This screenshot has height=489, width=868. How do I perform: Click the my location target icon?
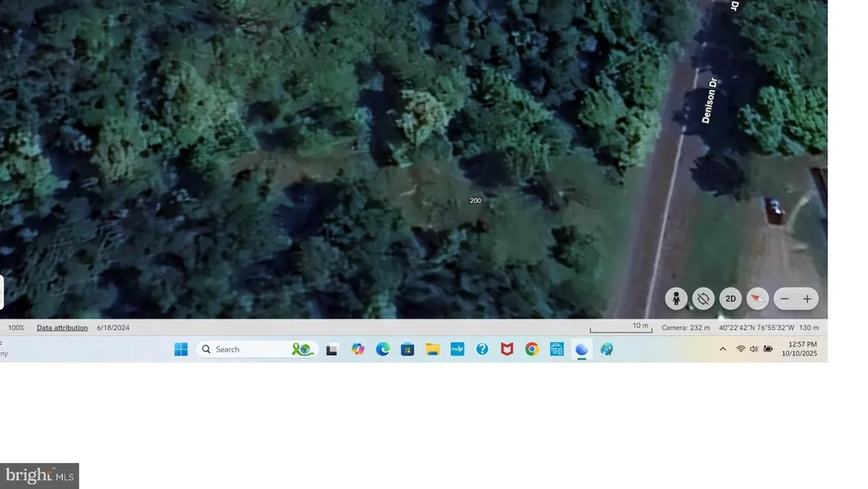(x=704, y=299)
